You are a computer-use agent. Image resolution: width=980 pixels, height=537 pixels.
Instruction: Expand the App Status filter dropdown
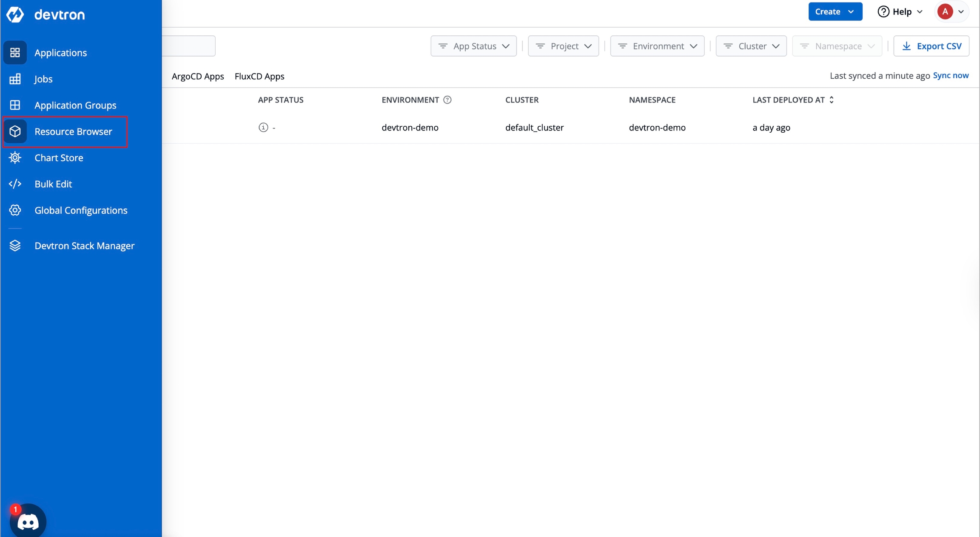(x=473, y=46)
